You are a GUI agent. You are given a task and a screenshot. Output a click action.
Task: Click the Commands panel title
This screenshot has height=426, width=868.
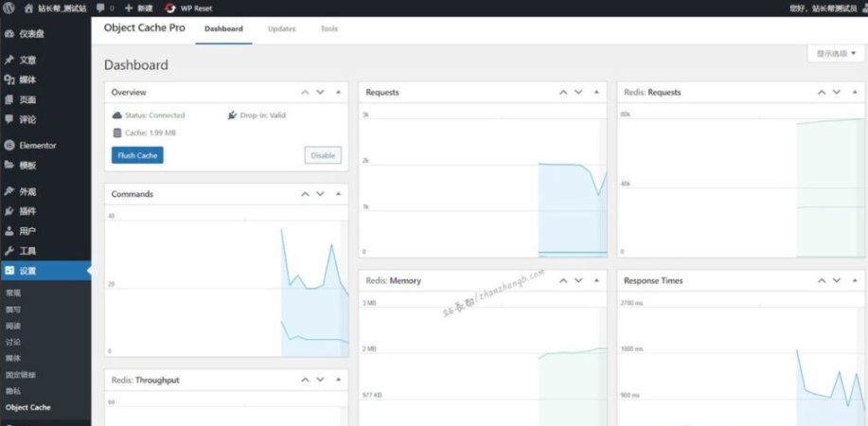tap(133, 194)
